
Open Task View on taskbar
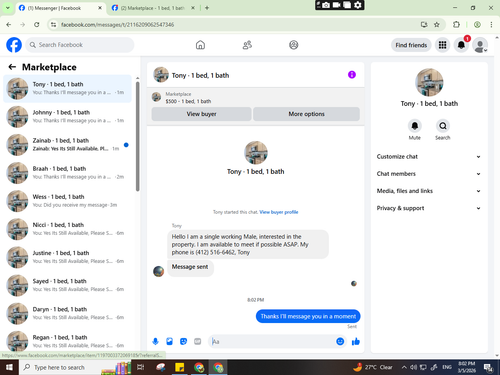(141, 367)
